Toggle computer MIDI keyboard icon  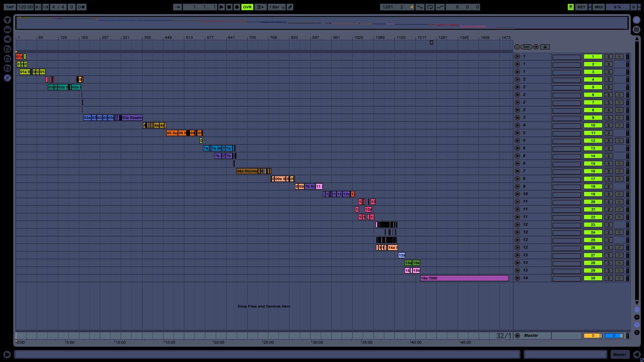coord(570,7)
